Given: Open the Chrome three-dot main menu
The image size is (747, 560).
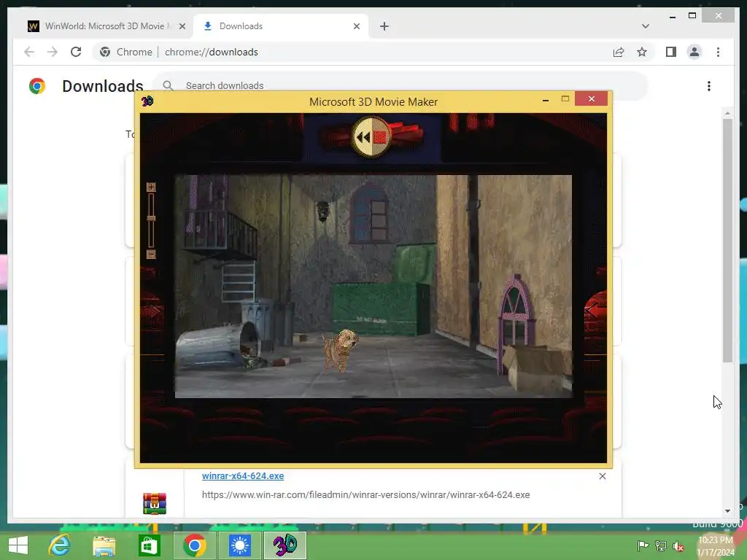Looking at the screenshot, I should point(718,52).
